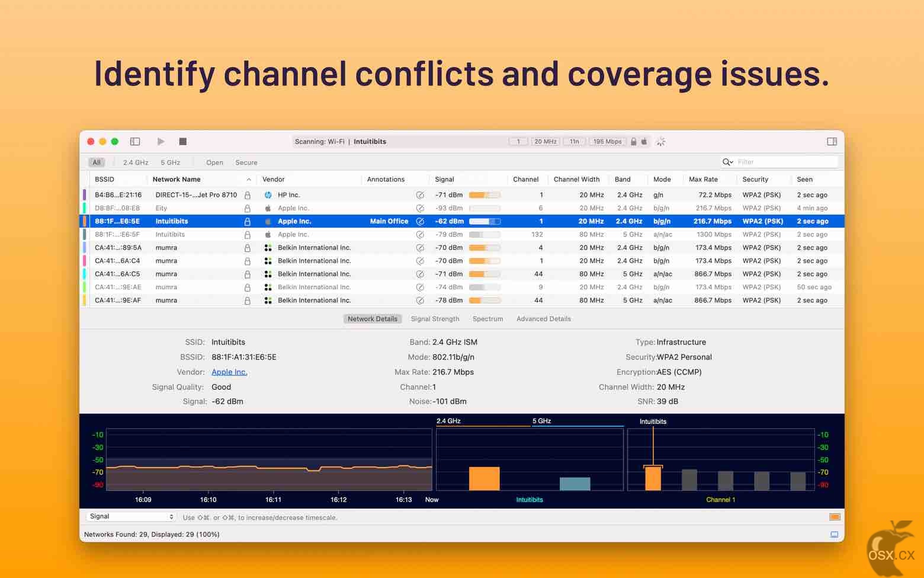924x578 pixels.
Task: Stop scanning with the stop button
Action: coord(183,142)
